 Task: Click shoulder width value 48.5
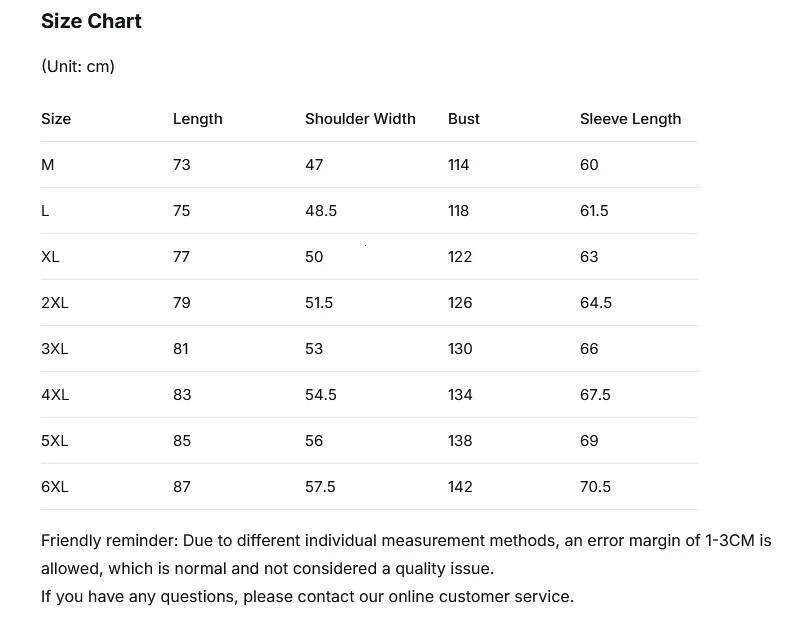321,211
